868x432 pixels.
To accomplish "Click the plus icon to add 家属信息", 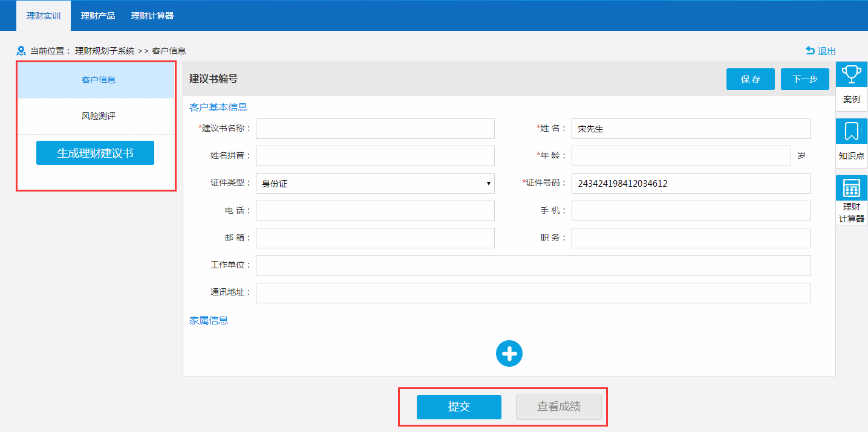I will (509, 354).
